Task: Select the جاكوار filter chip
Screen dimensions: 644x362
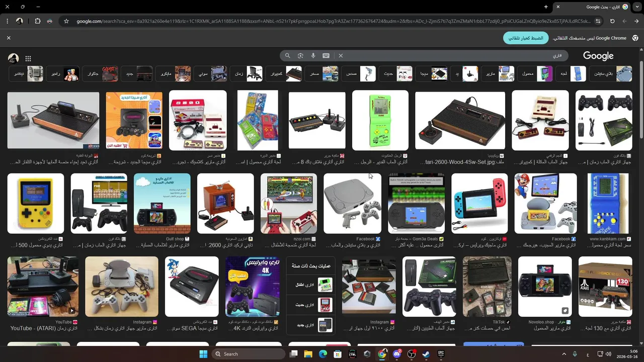Action: point(101,74)
